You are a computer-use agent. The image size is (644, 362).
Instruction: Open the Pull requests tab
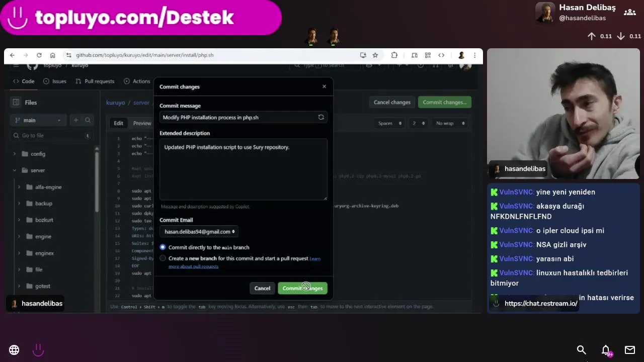(x=95, y=81)
